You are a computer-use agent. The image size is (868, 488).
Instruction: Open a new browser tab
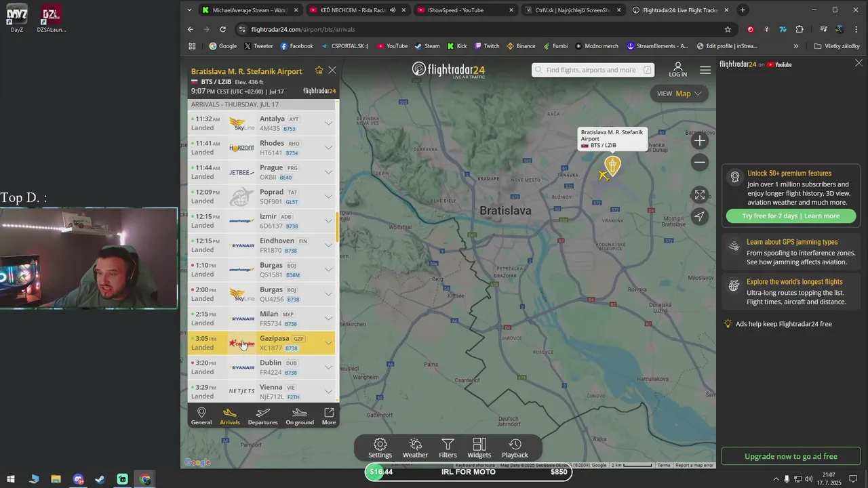[743, 10]
